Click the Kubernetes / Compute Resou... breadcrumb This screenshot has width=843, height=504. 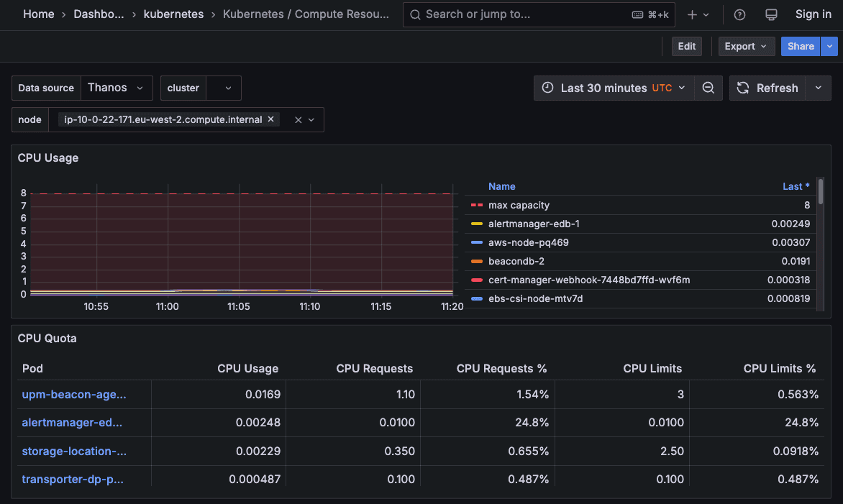pos(306,14)
